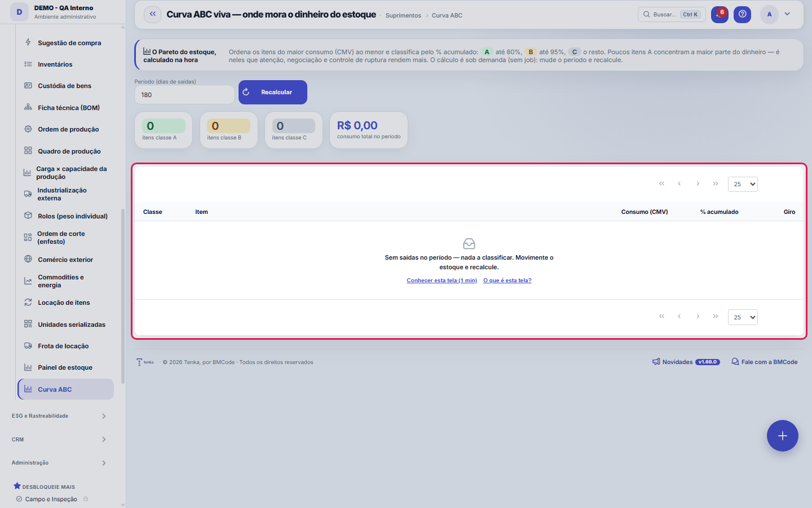Click the % acumulado column header
The width and height of the screenshot is (812, 508).
(x=719, y=212)
